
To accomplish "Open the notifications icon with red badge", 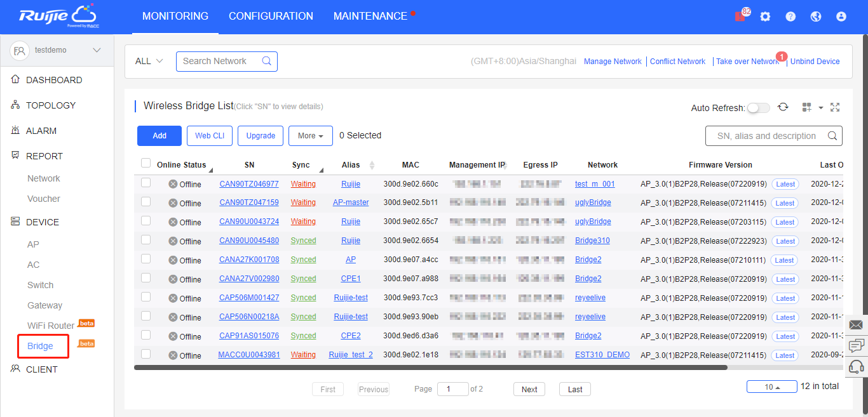I will click(740, 17).
